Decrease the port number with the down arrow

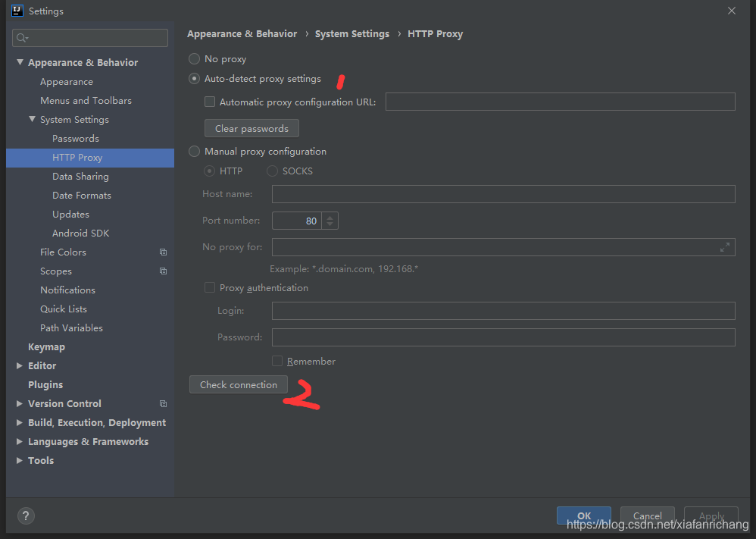(x=330, y=224)
